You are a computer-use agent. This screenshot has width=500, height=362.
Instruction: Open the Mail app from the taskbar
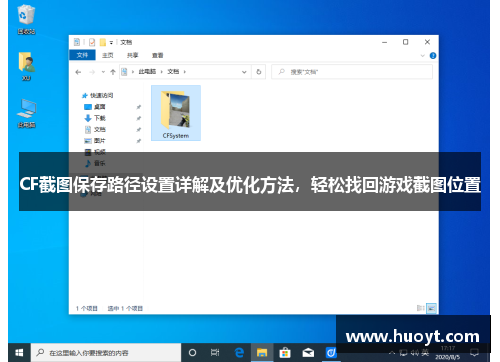coord(308,353)
